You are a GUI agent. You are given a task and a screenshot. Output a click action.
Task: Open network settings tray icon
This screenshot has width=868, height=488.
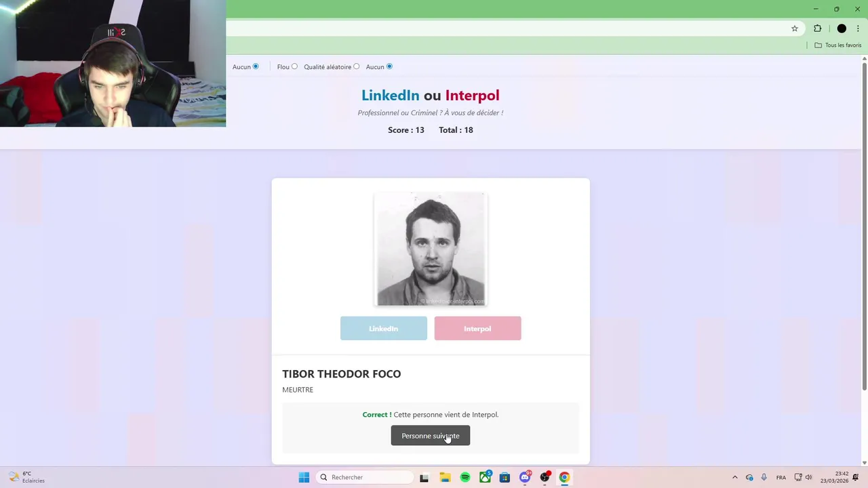(x=798, y=477)
